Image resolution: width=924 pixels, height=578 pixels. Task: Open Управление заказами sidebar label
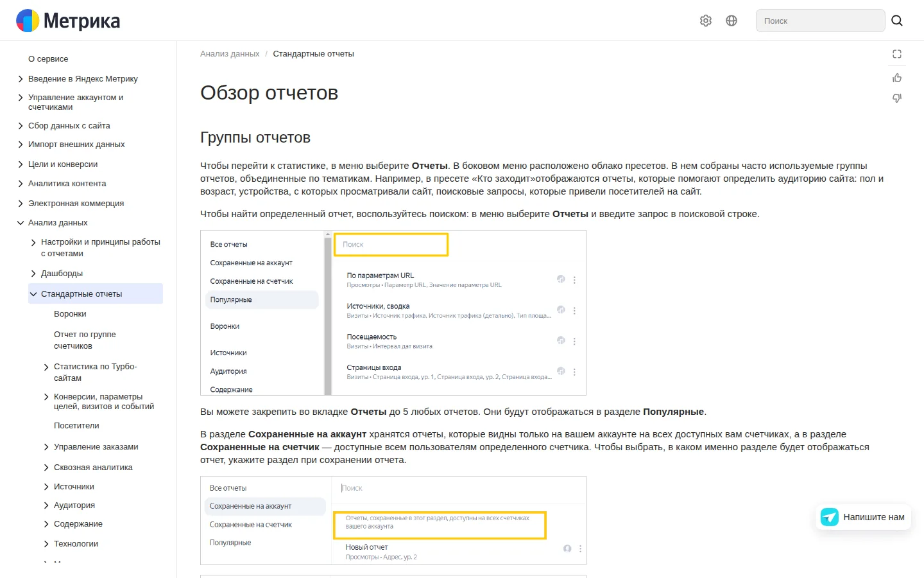point(96,447)
